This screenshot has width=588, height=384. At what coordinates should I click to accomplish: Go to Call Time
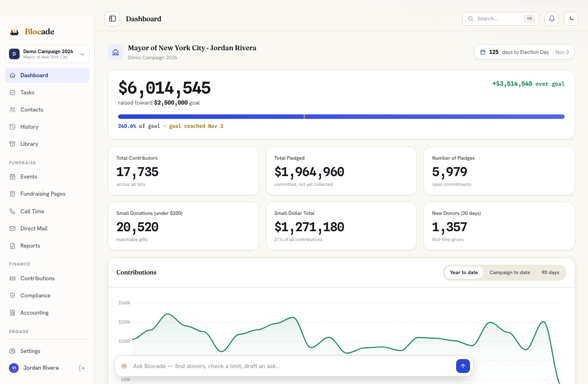click(47, 212)
